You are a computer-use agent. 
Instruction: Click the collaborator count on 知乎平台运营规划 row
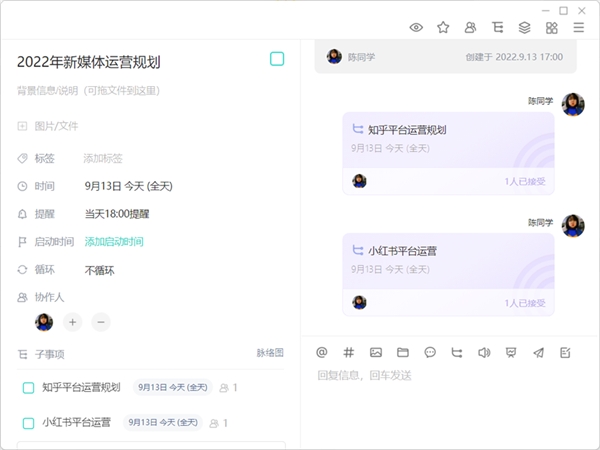pyautogui.click(x=228, y=388)
